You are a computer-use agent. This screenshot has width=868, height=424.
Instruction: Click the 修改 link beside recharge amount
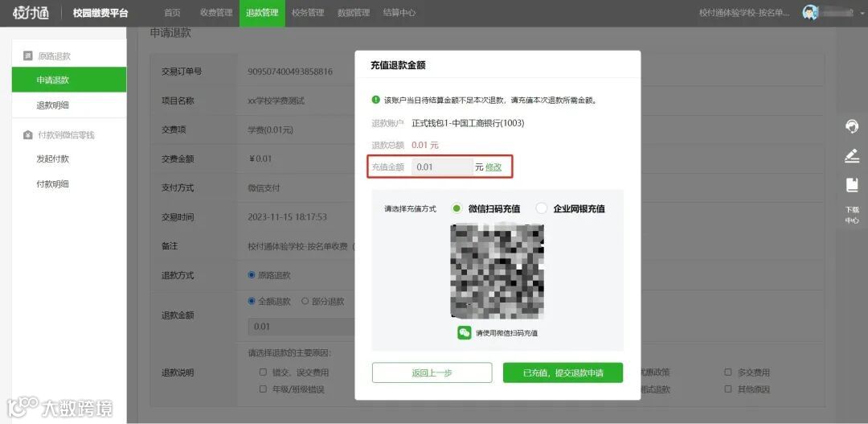(x=493, y=167)
